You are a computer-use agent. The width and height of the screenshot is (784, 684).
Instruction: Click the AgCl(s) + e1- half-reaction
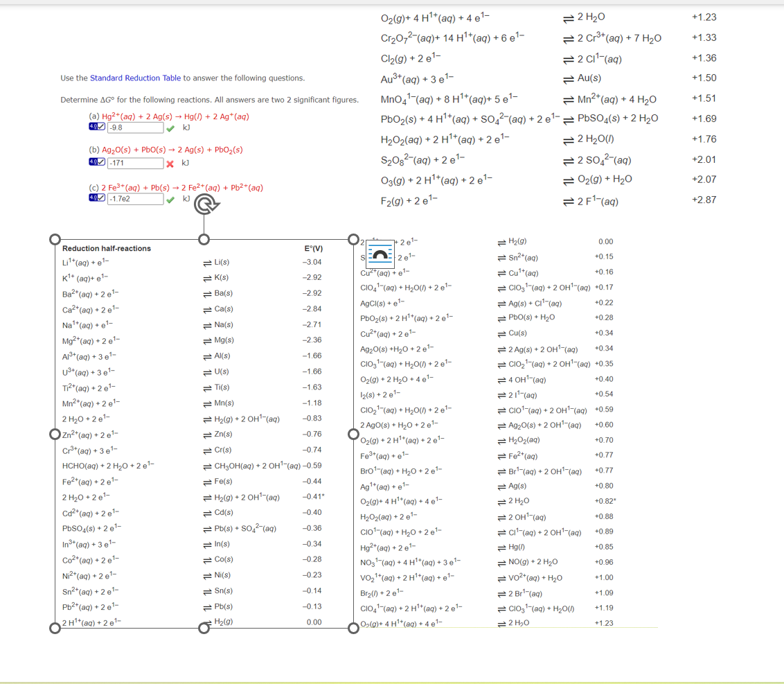click(x=382, y=304)
